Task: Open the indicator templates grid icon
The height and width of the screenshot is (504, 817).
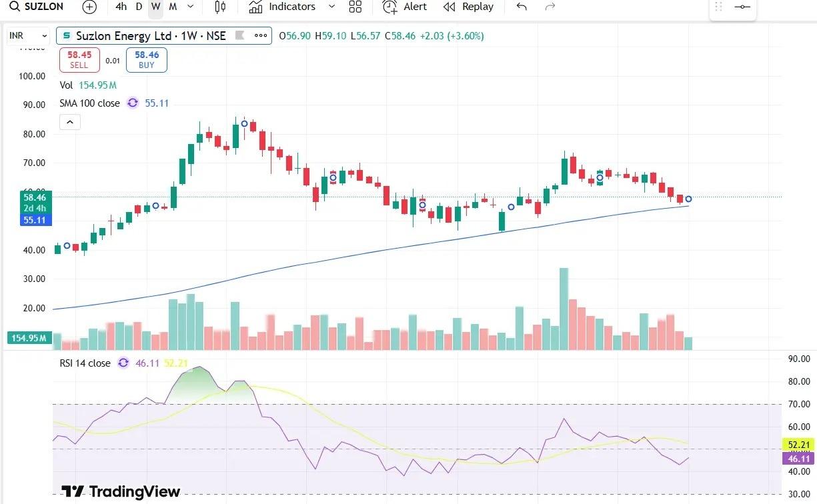Action: [x=355, y=7]
